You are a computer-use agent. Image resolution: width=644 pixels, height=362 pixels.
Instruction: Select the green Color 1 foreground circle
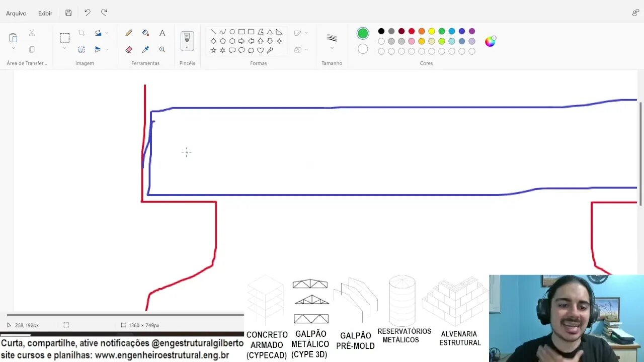[363, 33]
